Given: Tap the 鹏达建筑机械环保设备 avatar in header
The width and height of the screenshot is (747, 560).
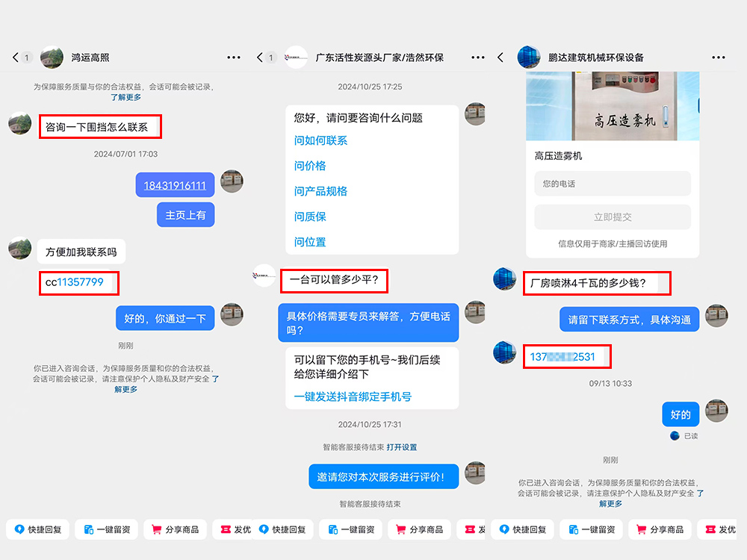Looking at the screenshot, I should 529,57.
